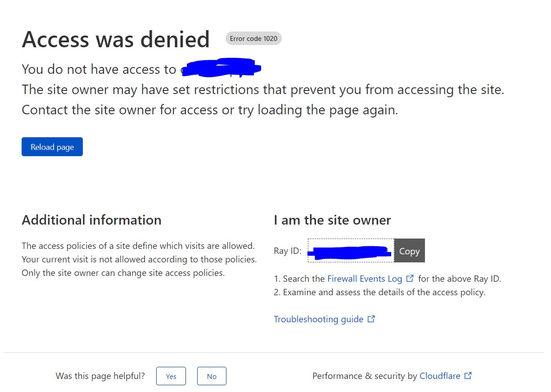Click the Ray ID label
Viewport: 551px width, 392px height.
point(288,251)
